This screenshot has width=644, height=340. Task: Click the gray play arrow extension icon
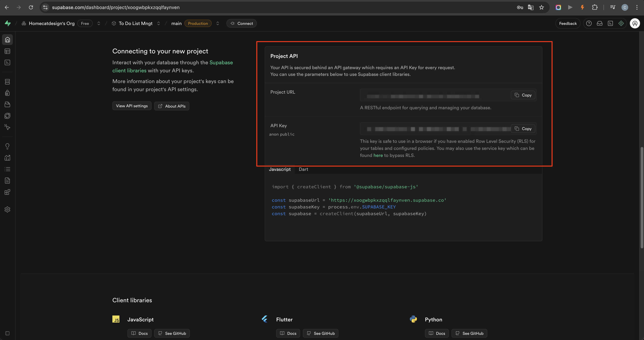click(570, 7)
